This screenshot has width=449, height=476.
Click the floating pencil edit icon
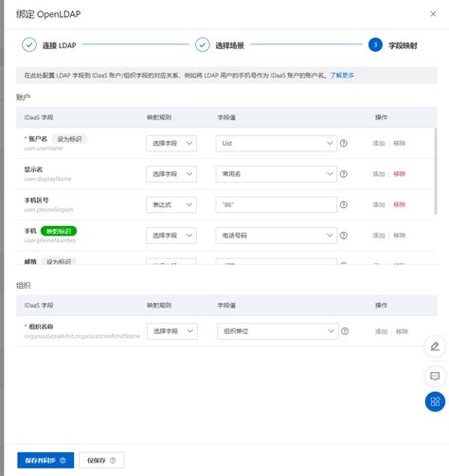[x=435, y=346]
